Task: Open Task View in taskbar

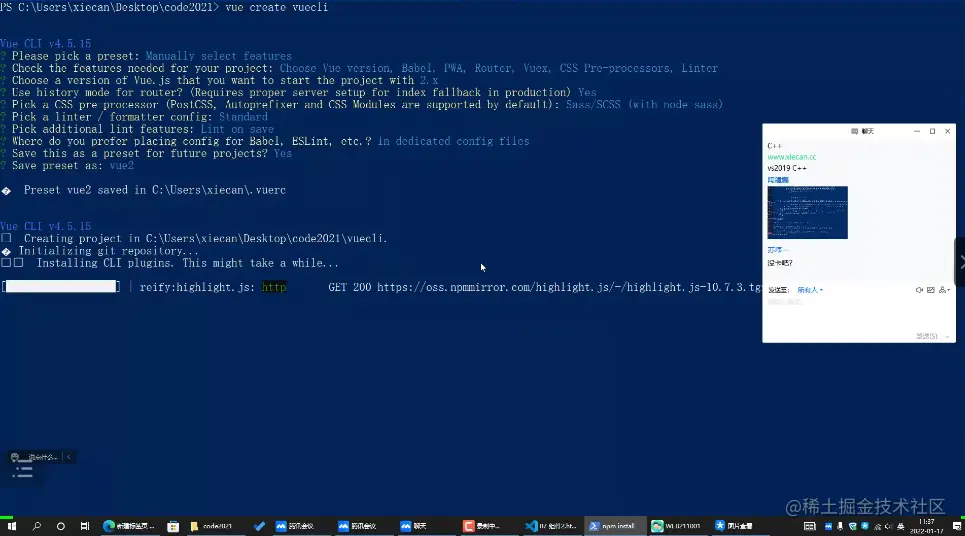Action: (x=85, y=526)
